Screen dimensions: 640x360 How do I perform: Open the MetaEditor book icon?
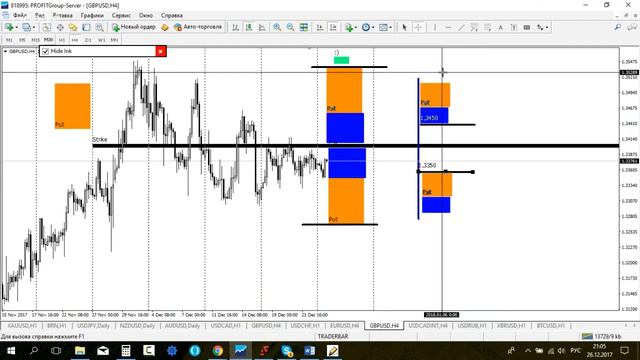coord(165,27)
